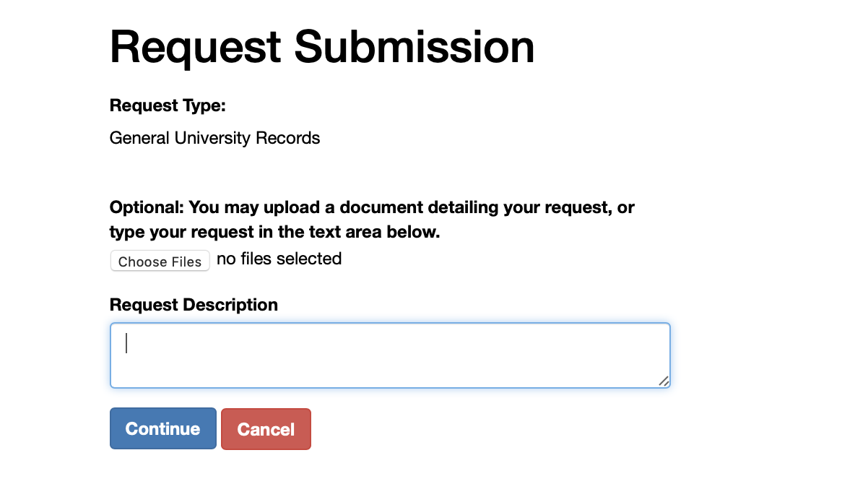Click the word 'Submission' in the heading
Image resolution: width=868 pixels, height=497 pixels.
(x=415, y=46)
